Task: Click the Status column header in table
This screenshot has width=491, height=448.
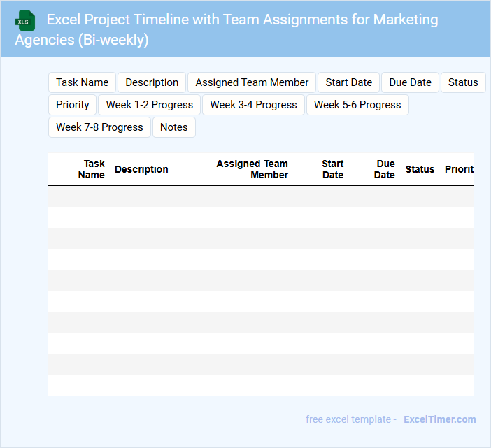Action: pos(420,169)
